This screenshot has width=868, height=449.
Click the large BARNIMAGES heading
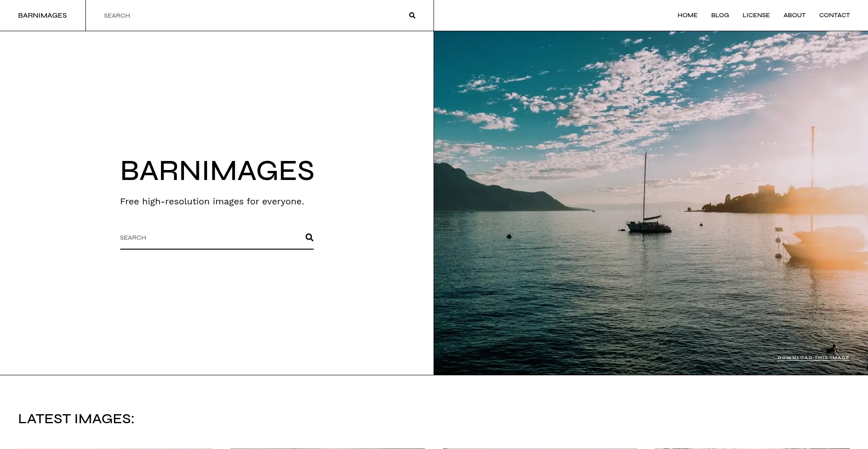(x=217, y=171)
